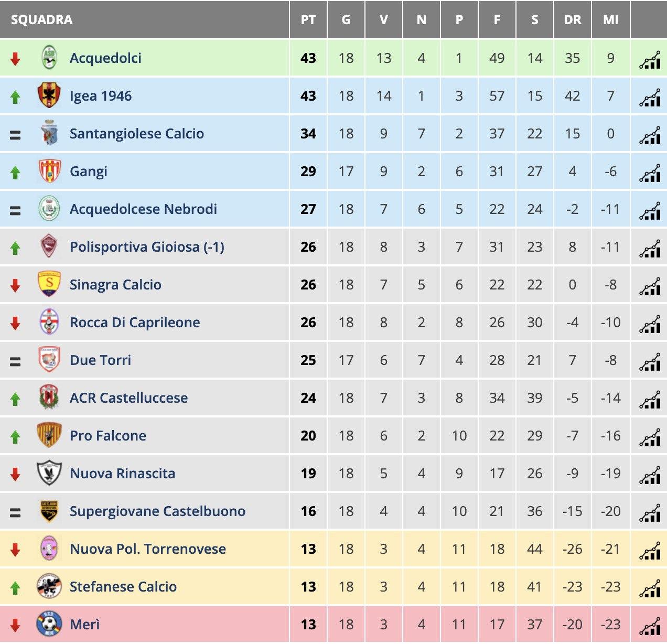Click the MI column header
The height and width of the screenshot is (644, 667).
pyautogui.click(x=610, y=20)
